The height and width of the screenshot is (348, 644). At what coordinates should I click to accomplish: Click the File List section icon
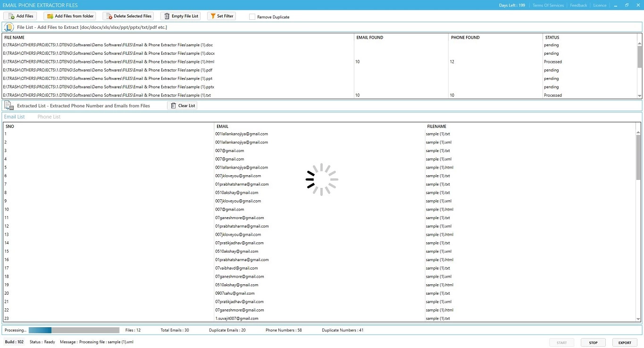9,27
